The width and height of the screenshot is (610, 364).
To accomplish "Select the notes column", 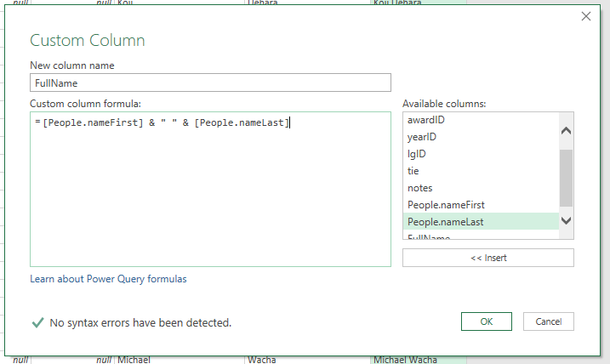I will pos(420,188).
